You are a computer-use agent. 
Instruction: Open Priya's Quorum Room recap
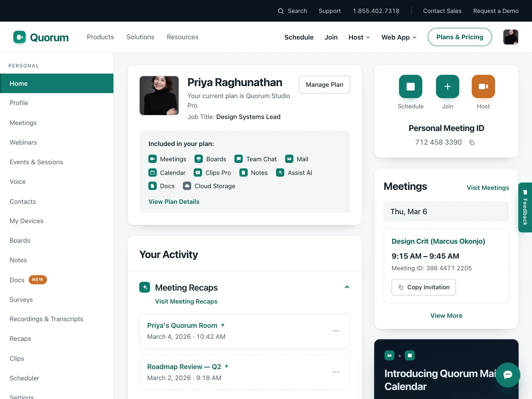[182, 326]
